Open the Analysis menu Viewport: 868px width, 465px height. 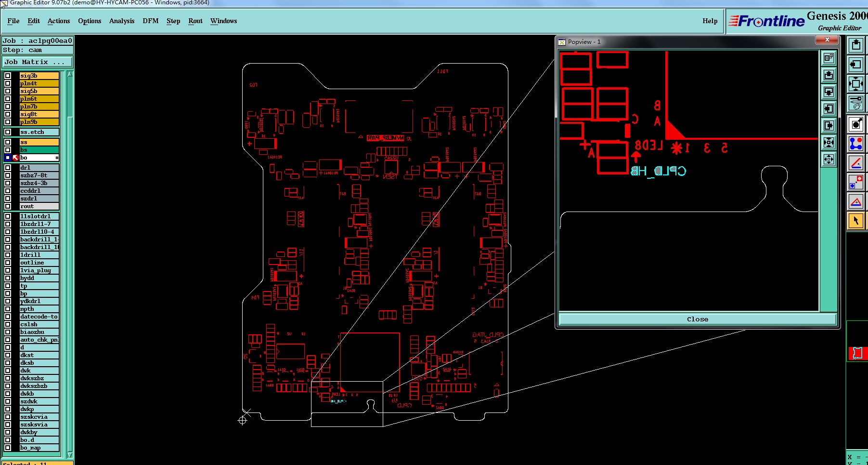(122, 21)
